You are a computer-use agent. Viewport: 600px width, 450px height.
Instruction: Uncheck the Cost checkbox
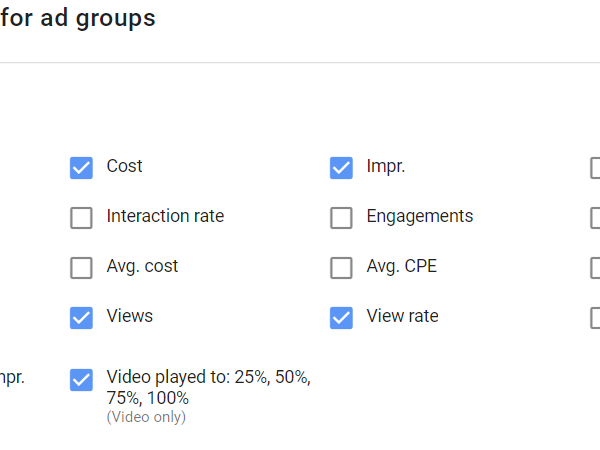81,167
